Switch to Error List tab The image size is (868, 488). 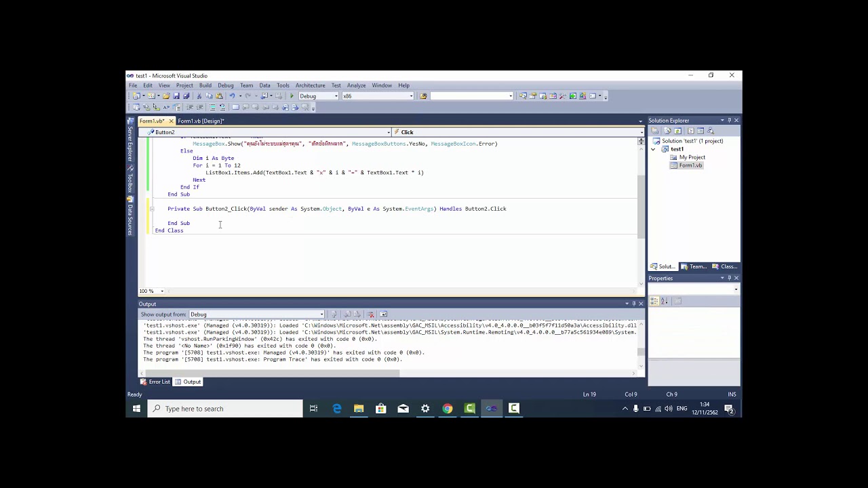click(x=155, y=382)
